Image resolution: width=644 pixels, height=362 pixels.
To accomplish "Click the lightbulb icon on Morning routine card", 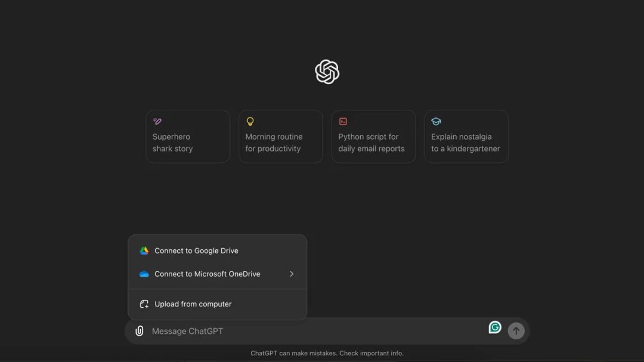I will (250, 121).
